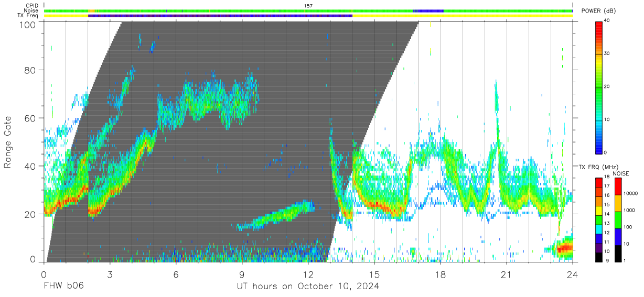Screen dimensions: 644x297
Task: Click UT hour tick label 12
Action: click(308, 274)
